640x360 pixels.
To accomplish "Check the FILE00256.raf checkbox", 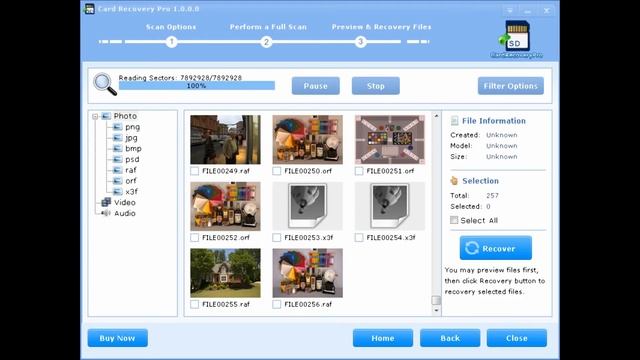I will click(x=277, y=304).
